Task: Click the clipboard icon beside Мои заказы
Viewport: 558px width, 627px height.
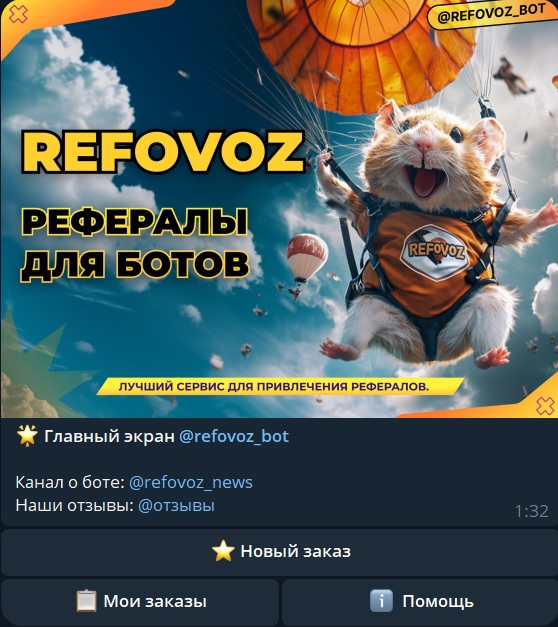Action: [x=86, y=601]
